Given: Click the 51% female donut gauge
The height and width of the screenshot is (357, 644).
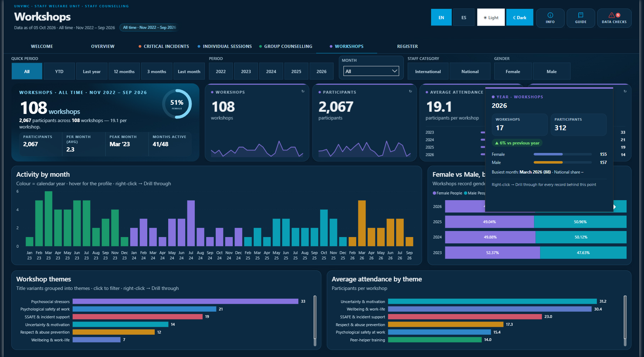Looking at the screenshot, I should (x=177, y=104).
